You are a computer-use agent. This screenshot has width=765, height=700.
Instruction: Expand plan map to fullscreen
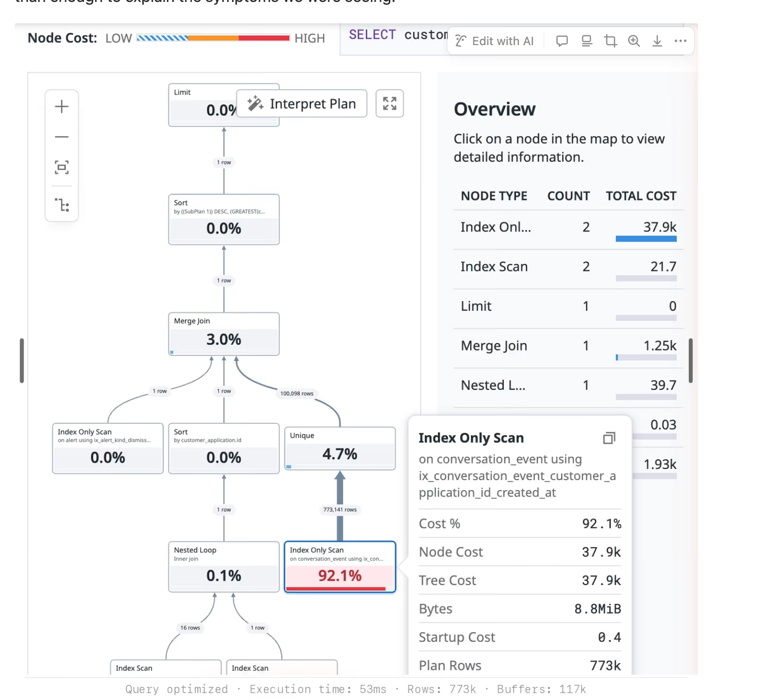pyautogui.click(x=390, y=103)
